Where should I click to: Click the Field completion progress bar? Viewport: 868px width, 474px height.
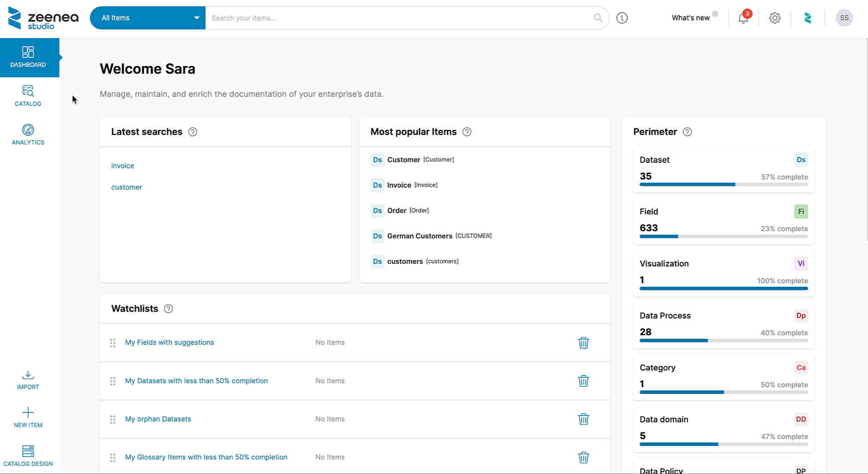[x=723, y=236]
